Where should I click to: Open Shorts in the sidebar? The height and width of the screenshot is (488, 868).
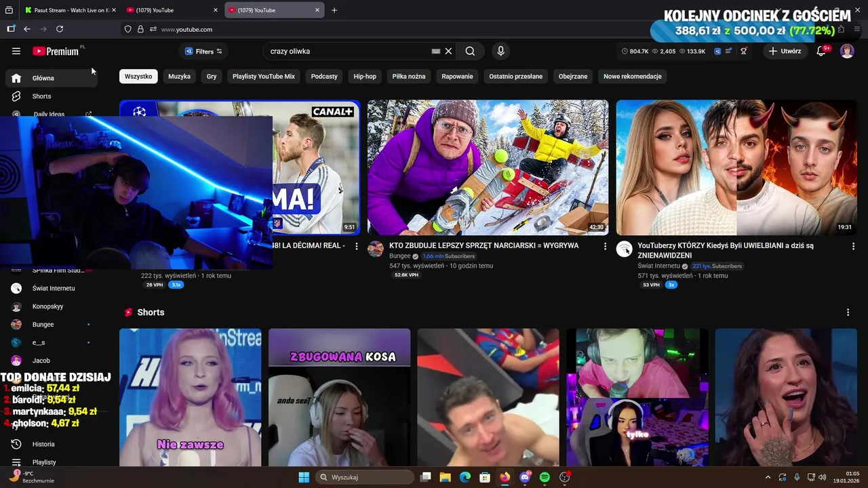tap(52, 96)
